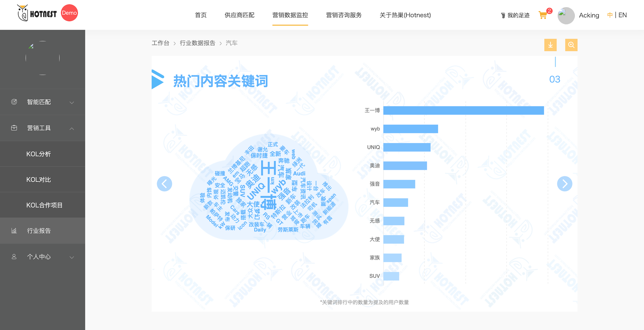Switch language to 中 Chinese
Image resolution: width=644 pixels, height=330 pixels.
[610, 15]
